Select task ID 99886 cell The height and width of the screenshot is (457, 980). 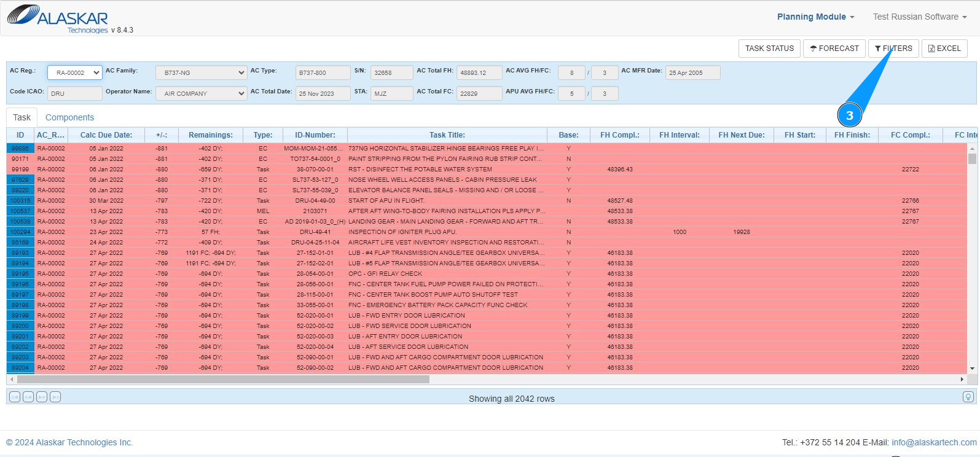[x=20, y=149]
